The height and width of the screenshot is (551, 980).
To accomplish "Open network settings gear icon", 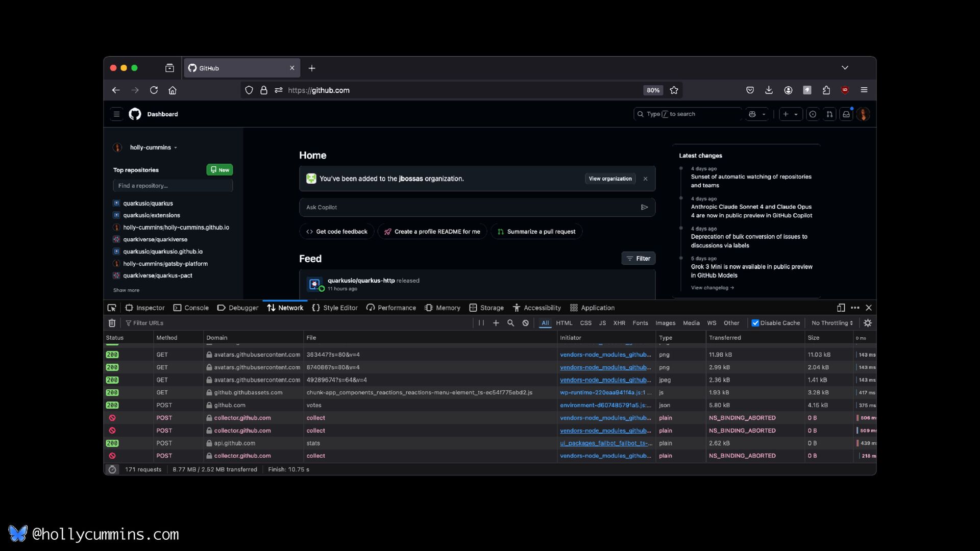I will click(867, 323).
